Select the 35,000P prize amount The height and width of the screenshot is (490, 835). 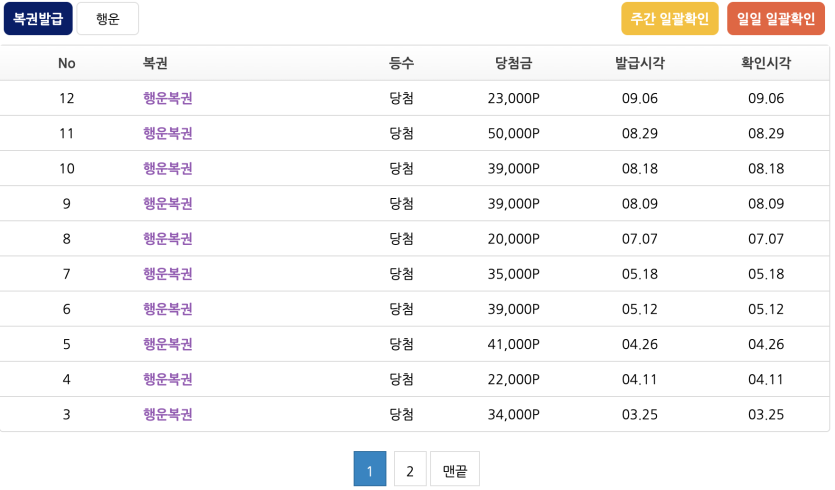(x=513, y=274)
